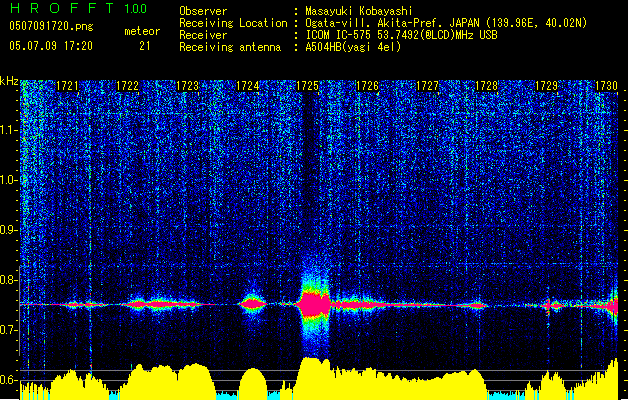Viewport: 629px width, 400px height.
Task: Click the Observer field label
Action: click(x=203, y=11)
